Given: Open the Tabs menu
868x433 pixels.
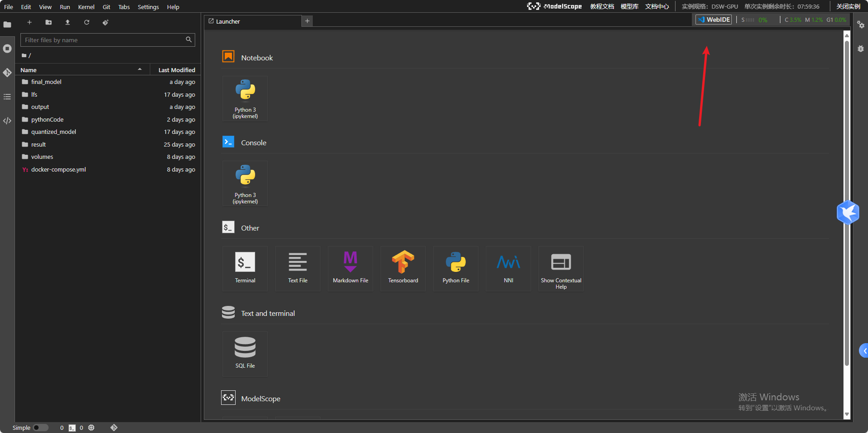Looking at the screenshot, I should tap(124, 7).
